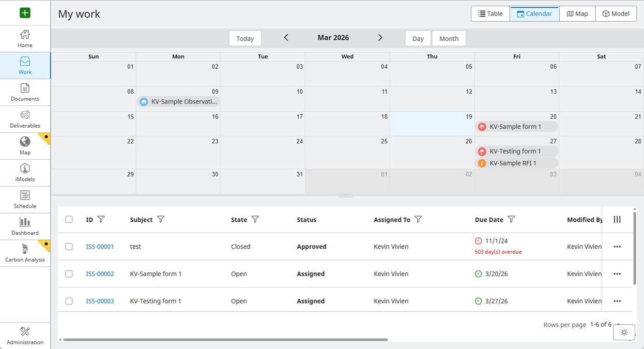
Task: Open the Due Date column filter
Action: (511, 220)
